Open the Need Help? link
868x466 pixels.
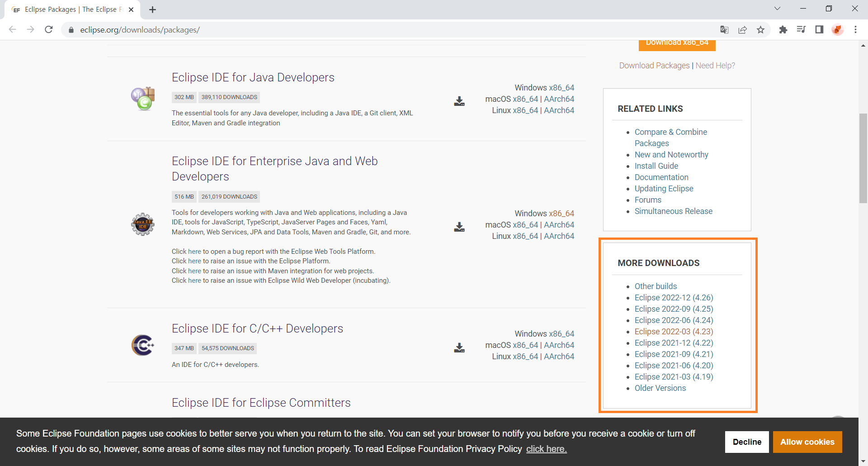point(715,66)
